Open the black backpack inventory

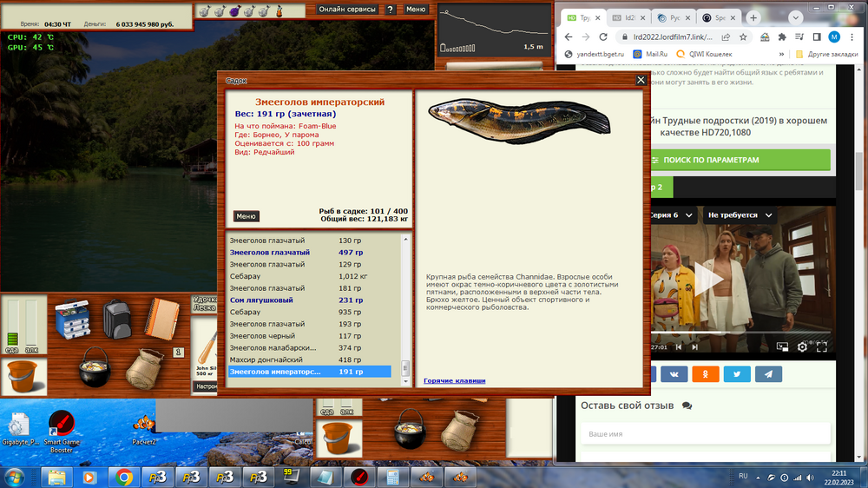tap(117, 319)
